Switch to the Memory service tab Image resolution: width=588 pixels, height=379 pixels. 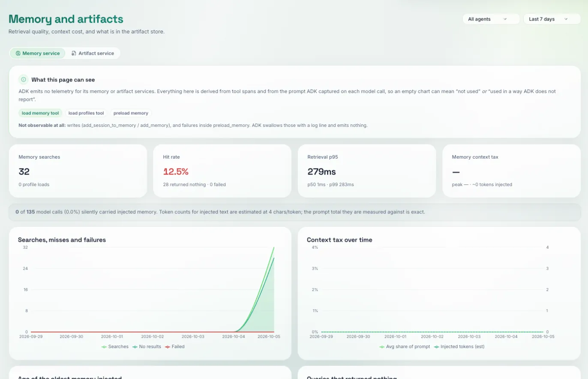click(37, 53)
